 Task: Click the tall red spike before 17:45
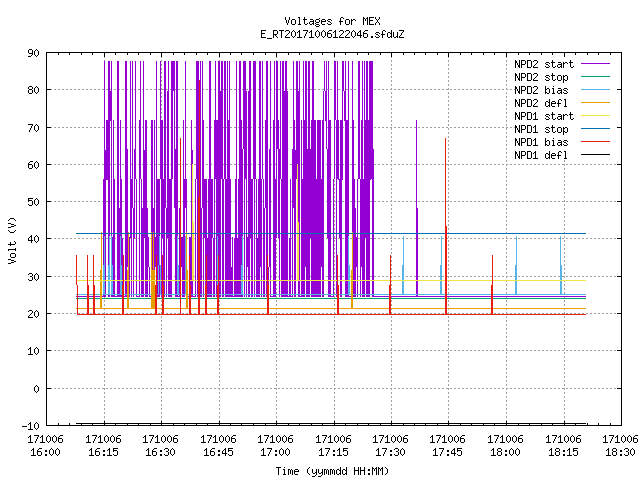click(446, 227)
